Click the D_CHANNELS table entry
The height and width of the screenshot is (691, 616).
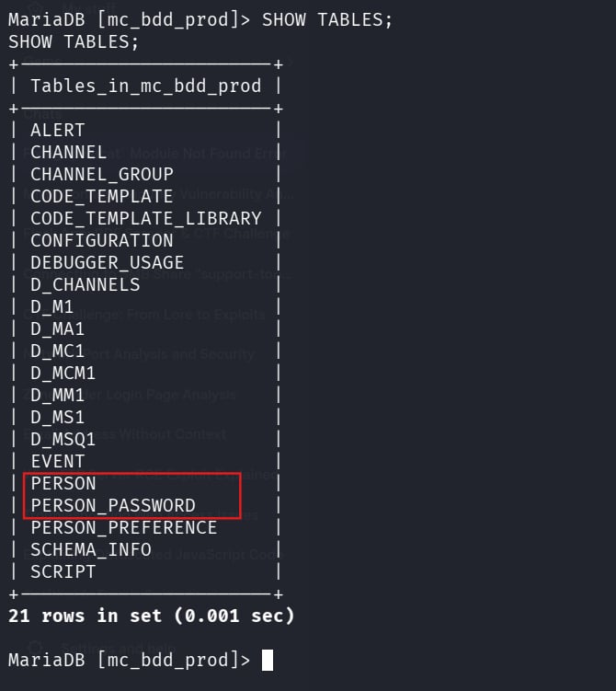coord(85,284)
